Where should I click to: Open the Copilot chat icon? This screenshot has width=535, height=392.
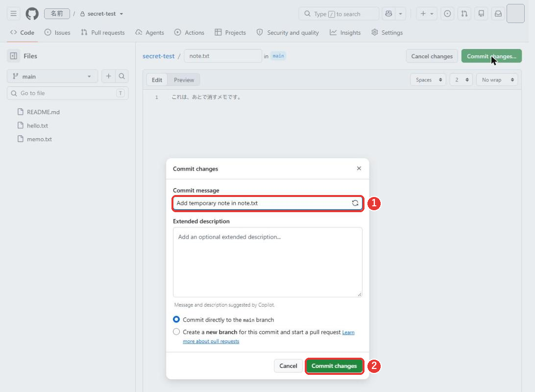tap(389, 14)
